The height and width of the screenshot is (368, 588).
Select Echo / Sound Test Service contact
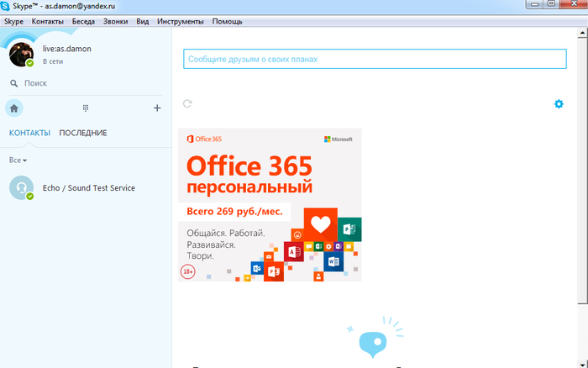pos(86,187)
